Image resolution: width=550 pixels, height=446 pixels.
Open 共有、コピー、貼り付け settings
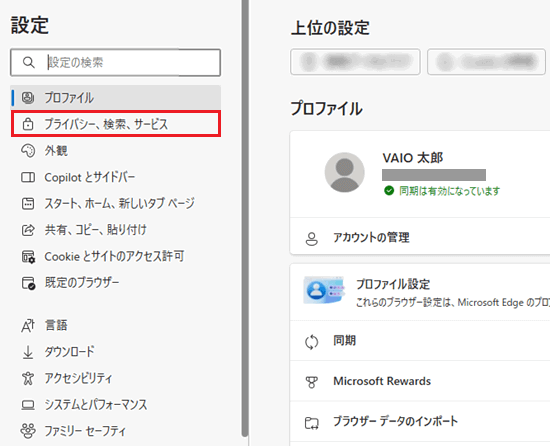(x=96, y=230)
